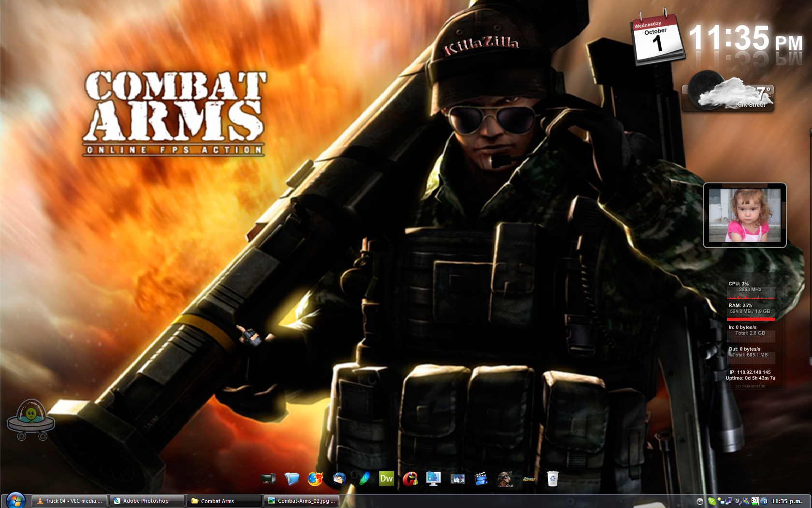Open the blue folder icon in the dock
812x508 pixels.
click(x=291, y=478)
